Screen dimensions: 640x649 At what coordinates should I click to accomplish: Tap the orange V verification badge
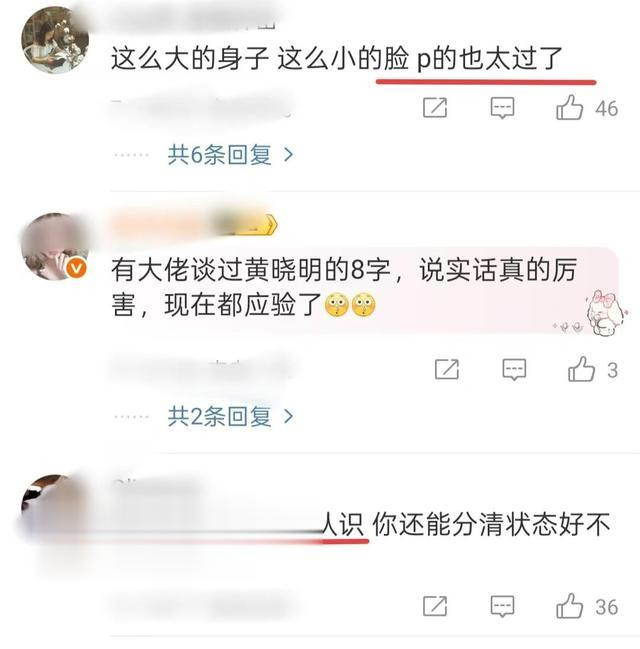77,268
